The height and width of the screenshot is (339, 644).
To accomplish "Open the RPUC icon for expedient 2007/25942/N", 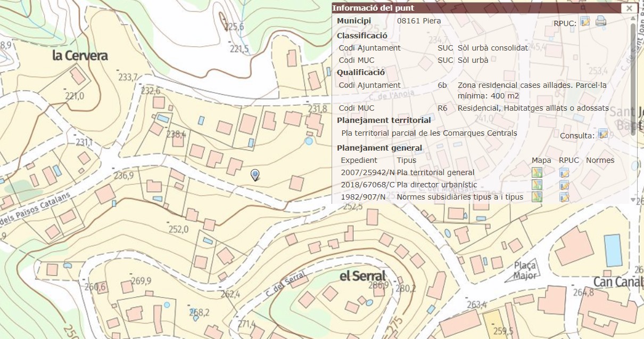I will (564, 172).
